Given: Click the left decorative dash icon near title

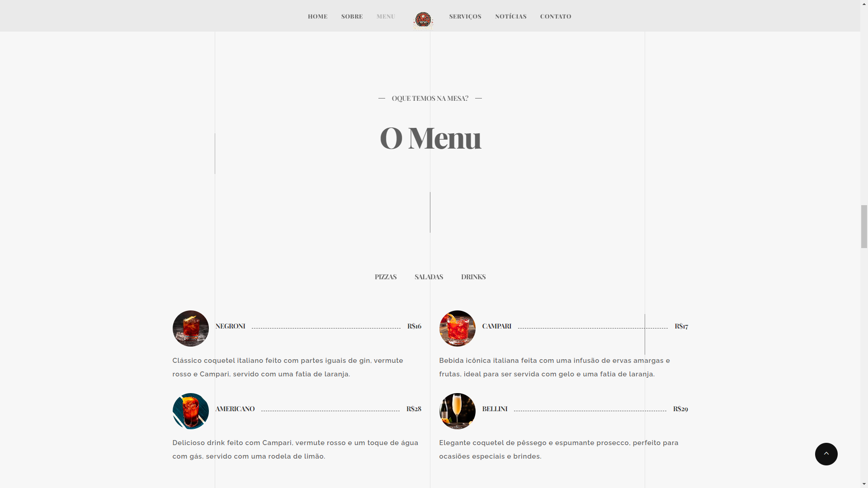Looking at the screenshot, I should [x=382, y=98].
